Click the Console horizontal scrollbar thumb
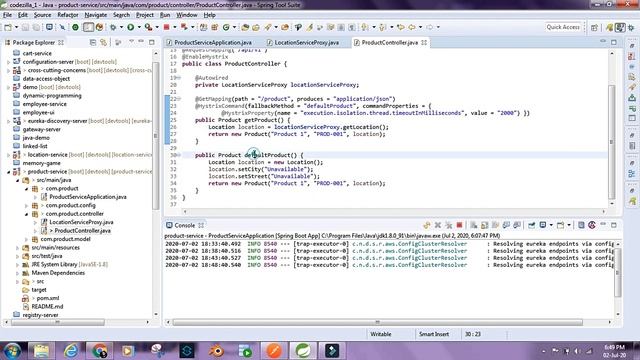The width and height of the screenshot is (640, 360). [378, 322]
